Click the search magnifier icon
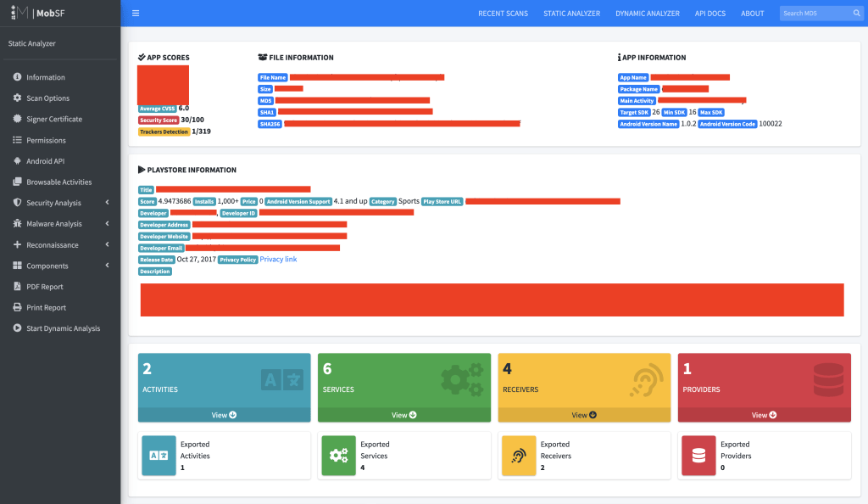Screen dimensions: 868x504 (x=856, y=14)
